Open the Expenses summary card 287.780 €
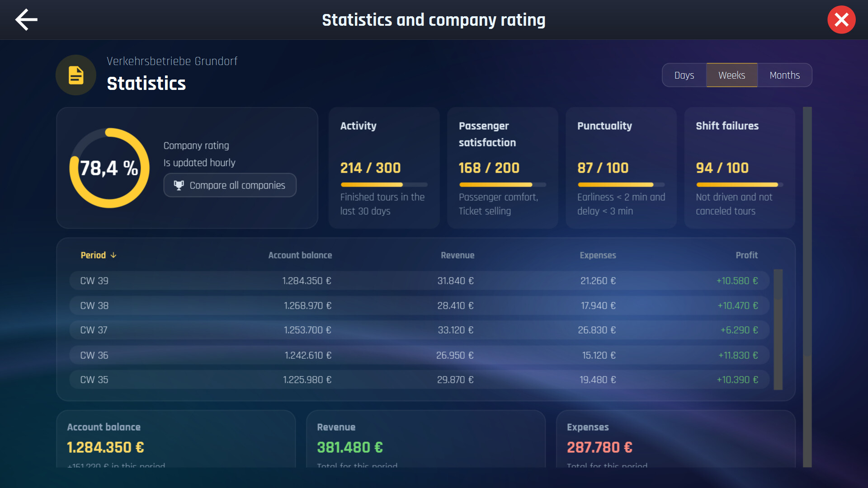This screenshot has width=868, height=488. pyautogui.click(x=675, y=439)
